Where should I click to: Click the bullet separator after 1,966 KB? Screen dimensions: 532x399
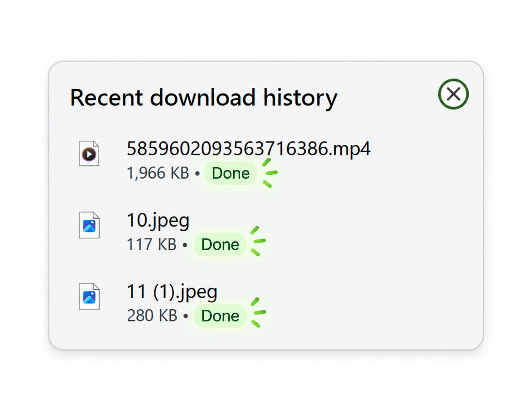coord(197,173)
